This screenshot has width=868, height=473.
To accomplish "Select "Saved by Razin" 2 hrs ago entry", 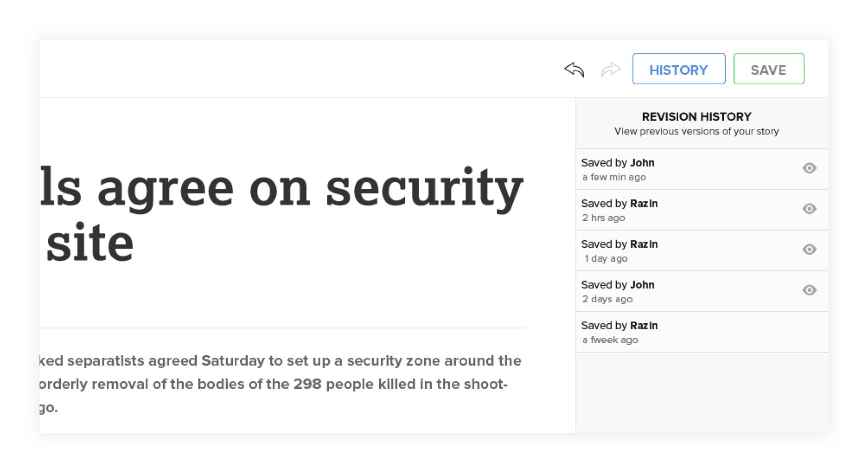I will (x=619, y=210).
